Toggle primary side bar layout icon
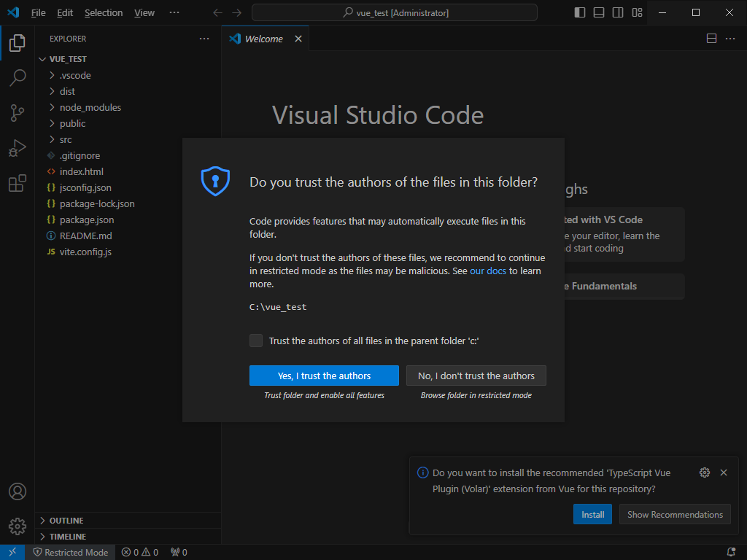 [580, 12]
